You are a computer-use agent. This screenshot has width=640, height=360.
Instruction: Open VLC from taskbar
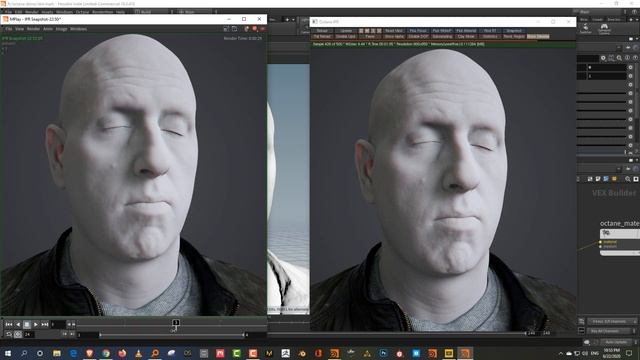point(138,353)
